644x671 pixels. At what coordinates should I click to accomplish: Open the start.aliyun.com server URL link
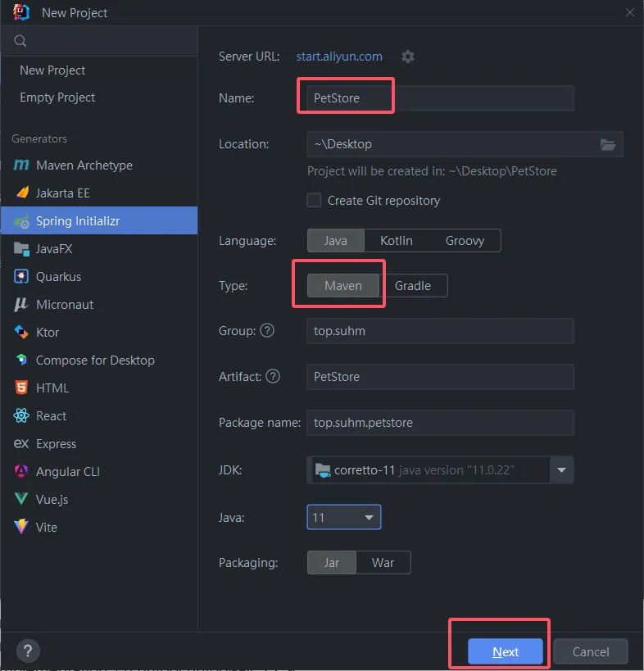(339, 57)
